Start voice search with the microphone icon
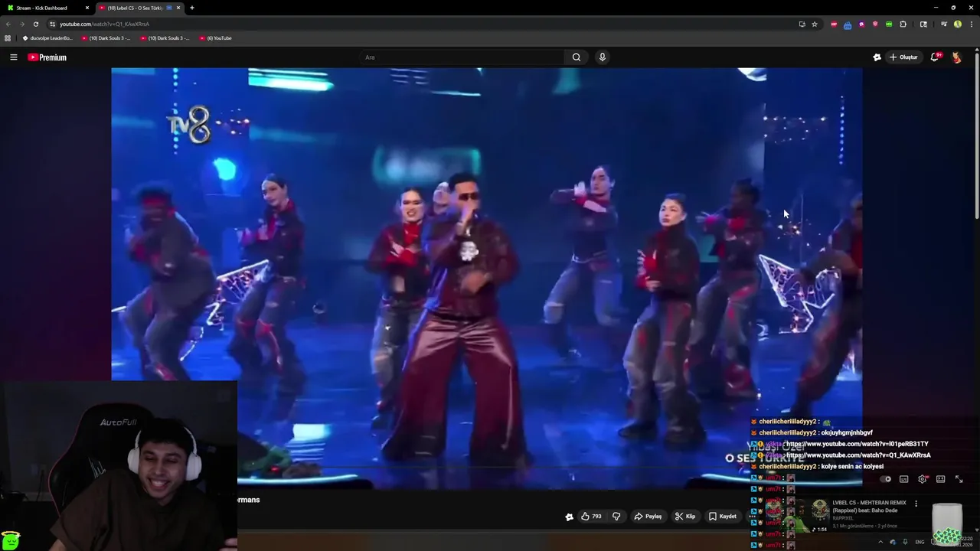This screenshot has width=980, height=551. 603,57
